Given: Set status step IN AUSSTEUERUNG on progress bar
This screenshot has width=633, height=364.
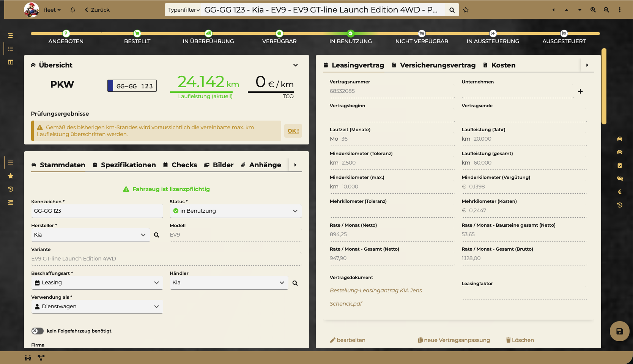Looking at the screenshot, I should pos(493,37).
